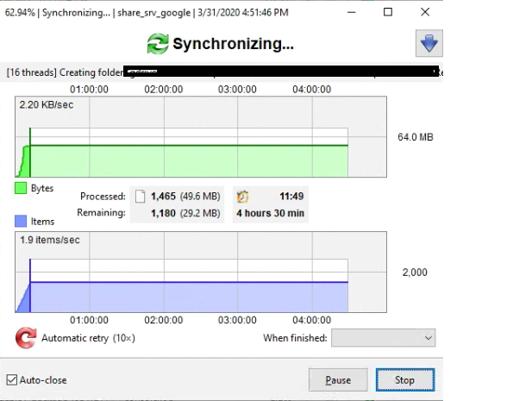Click the 1.9 items/sec label
This screenshot has width=532, height=401.
tap(50, 240)
